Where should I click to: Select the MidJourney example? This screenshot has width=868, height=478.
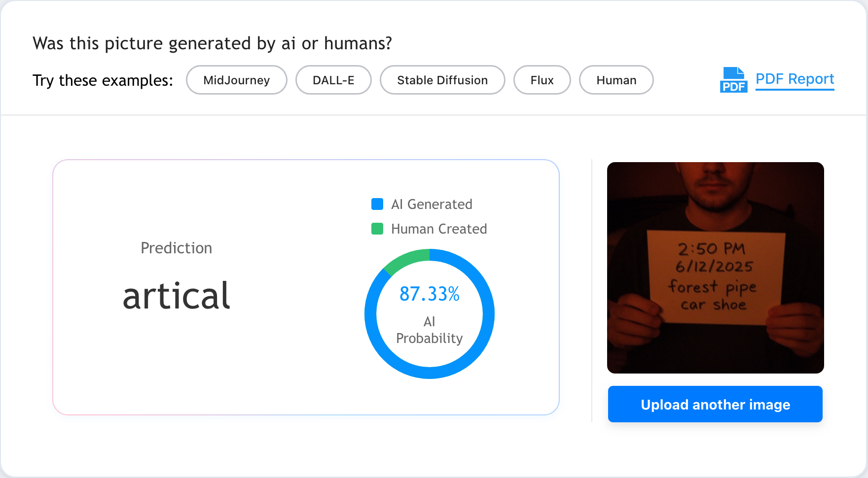tap(237, 80)
